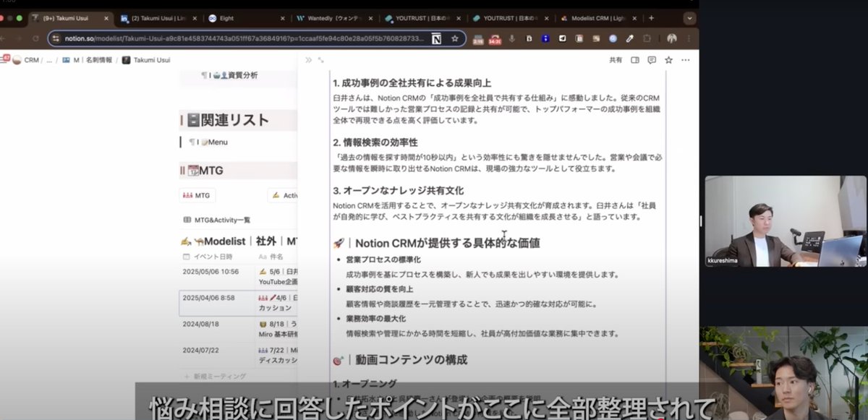868x420 pixels.
Task: Switch to the LinkedIn Takumi Usui tab
Action: (x=157, y=18)
